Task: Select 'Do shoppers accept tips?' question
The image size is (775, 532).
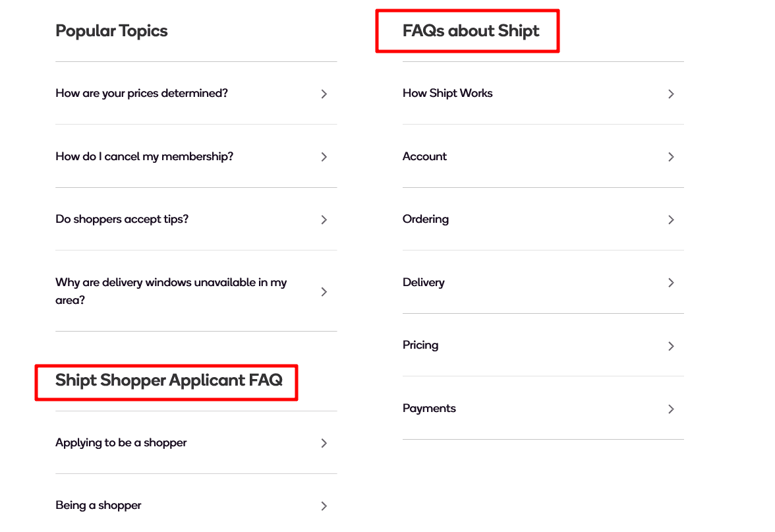Action: (x=122, y=220)
